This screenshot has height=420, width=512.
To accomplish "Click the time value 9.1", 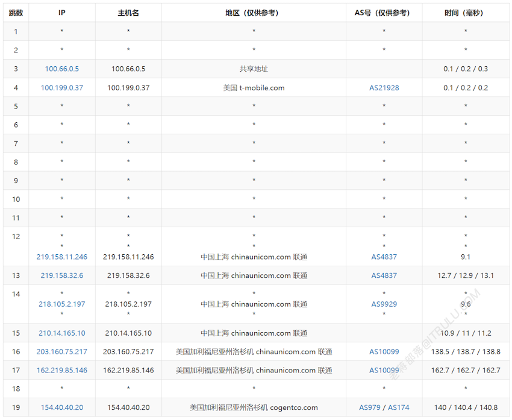I will tap(466, 257).
